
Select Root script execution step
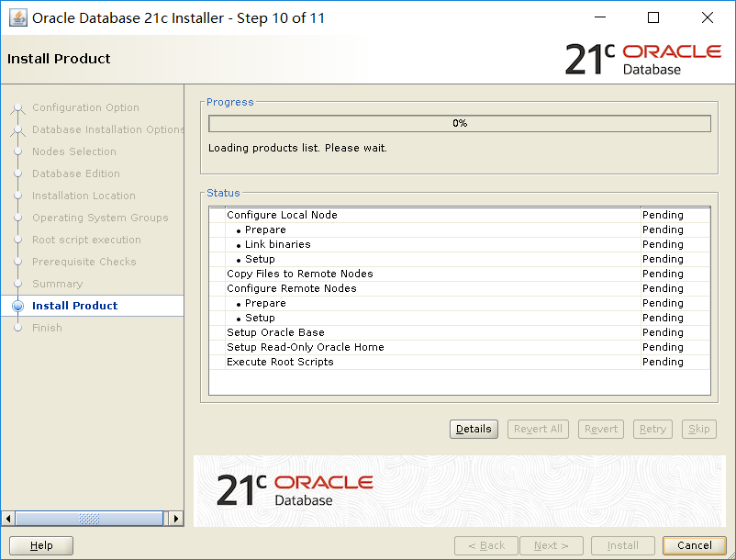tap(86, 240)
